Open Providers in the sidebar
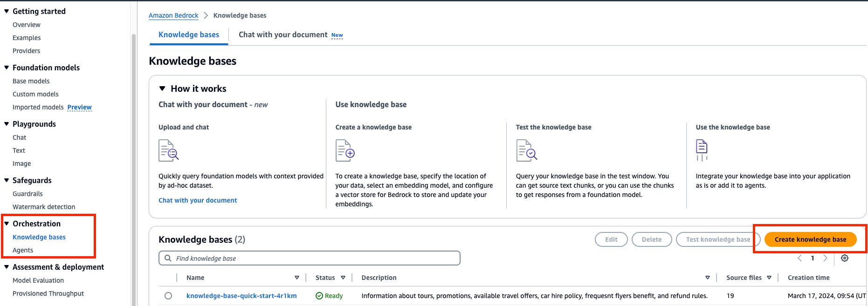The width and height of the screenshot is (868, 306). click(27, 51)
